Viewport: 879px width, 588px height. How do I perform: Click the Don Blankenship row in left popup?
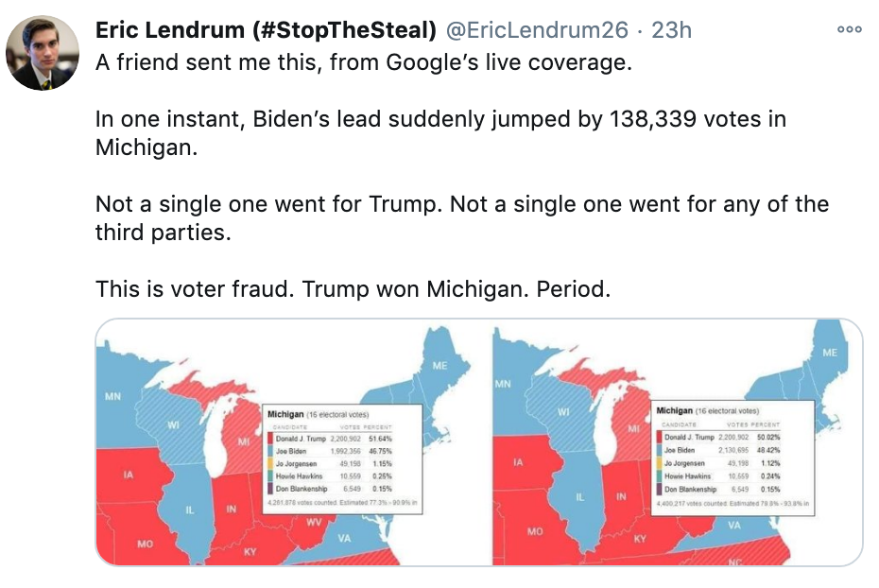click(x=330, y=489)
